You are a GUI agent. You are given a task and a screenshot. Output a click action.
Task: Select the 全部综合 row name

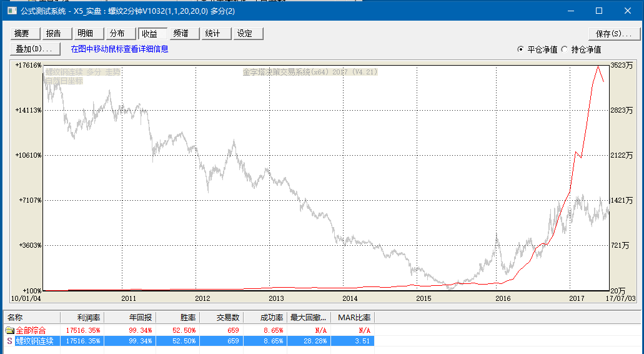click(31, 330)
